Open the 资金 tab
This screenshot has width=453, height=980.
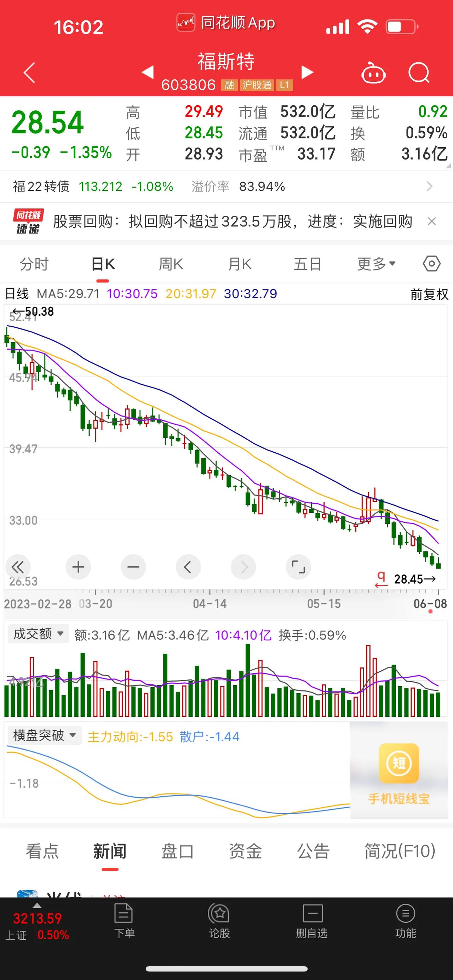click(x=245, y=851)
